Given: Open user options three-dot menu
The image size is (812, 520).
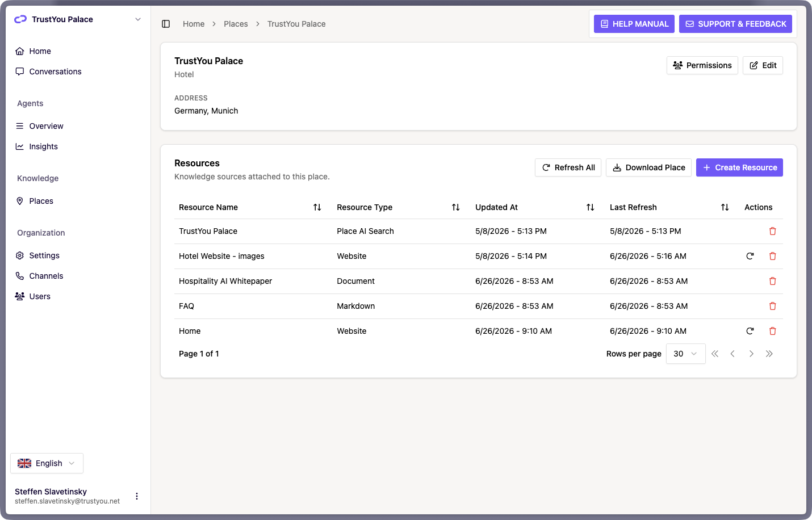Looking at the screenshot, I should 137,496.
